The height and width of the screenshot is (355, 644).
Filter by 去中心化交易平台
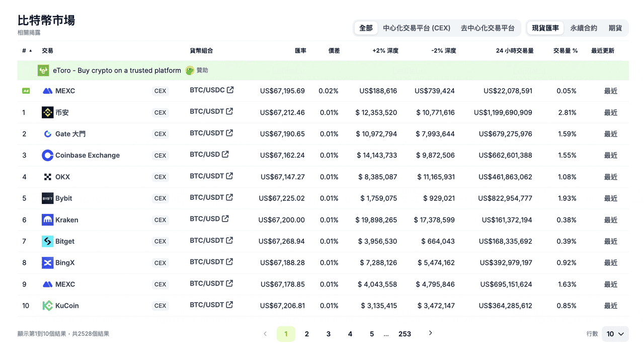click(x=488, y=28)
